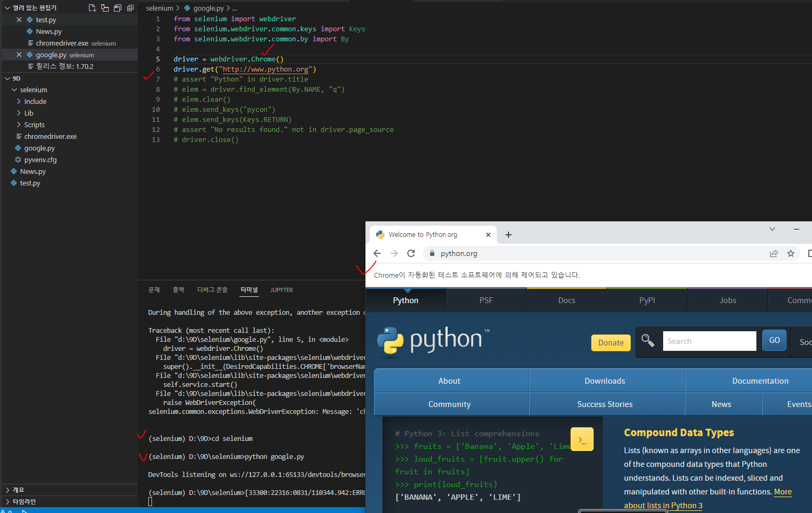The height and width of the screenshot is (513, 812).
Task: Click Close All Editors icon
Action: click(x=130, y=8)
